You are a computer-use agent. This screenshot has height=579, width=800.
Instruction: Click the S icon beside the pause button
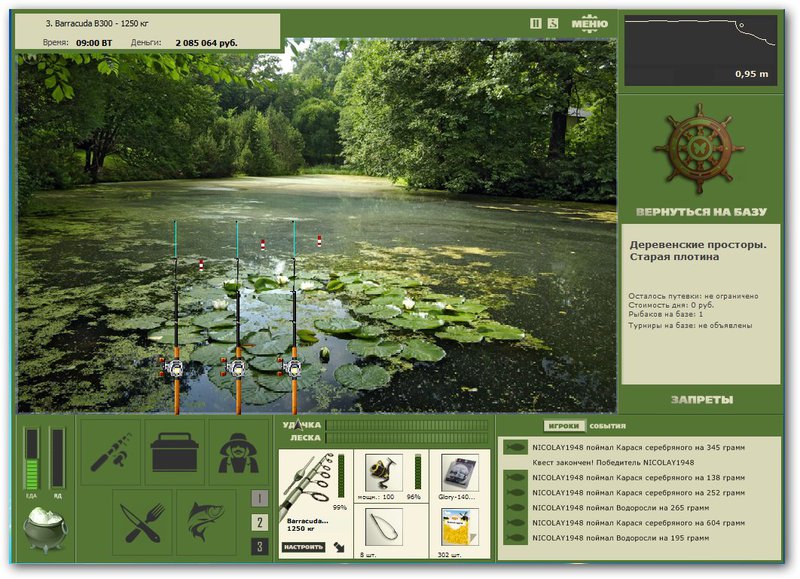click(553, 23)
